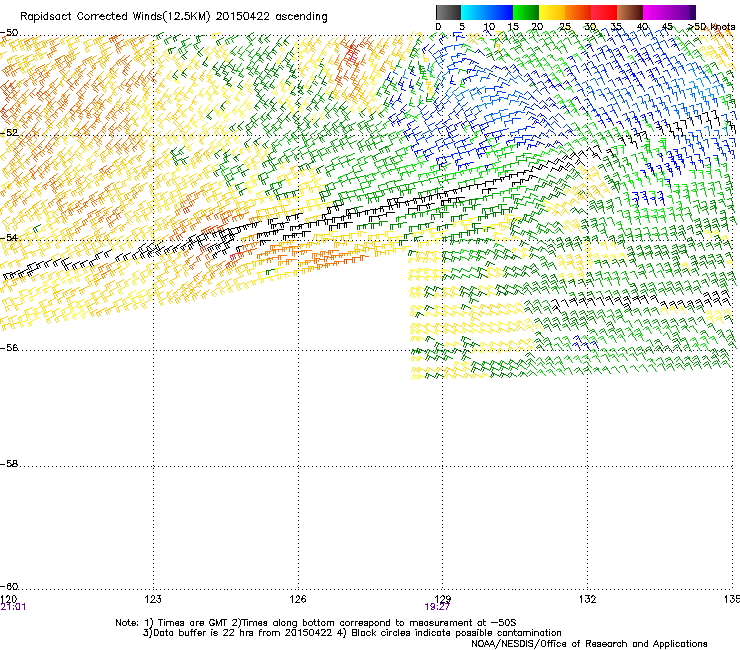Click the -50 latitude axis label

(10, 33)
